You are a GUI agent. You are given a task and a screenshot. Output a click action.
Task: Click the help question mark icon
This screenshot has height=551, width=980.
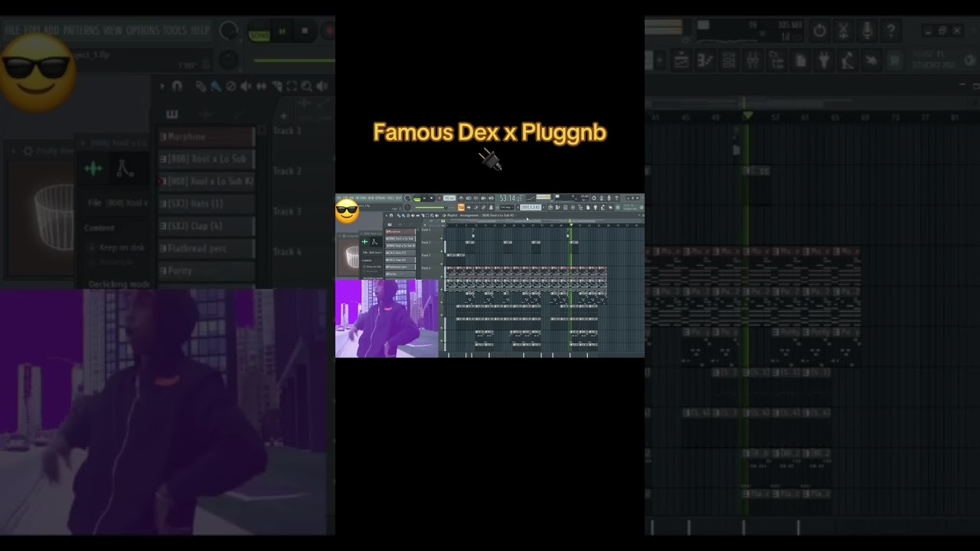pyautogui.click(x=616, y=198)
